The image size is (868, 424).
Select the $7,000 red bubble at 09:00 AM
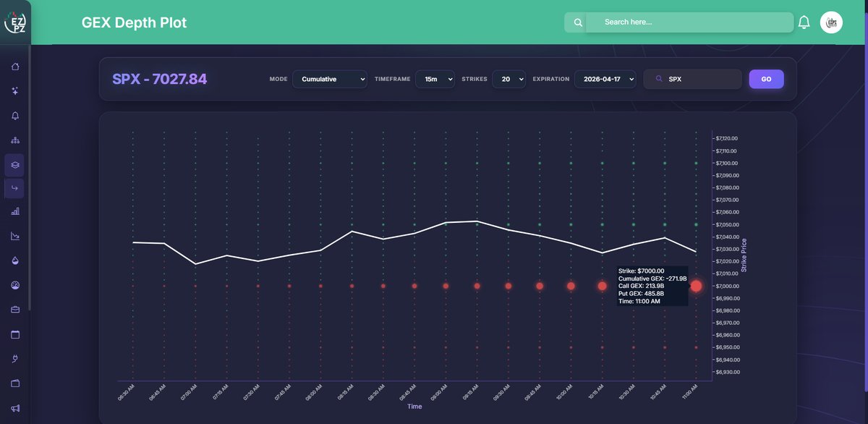point(446,286)
